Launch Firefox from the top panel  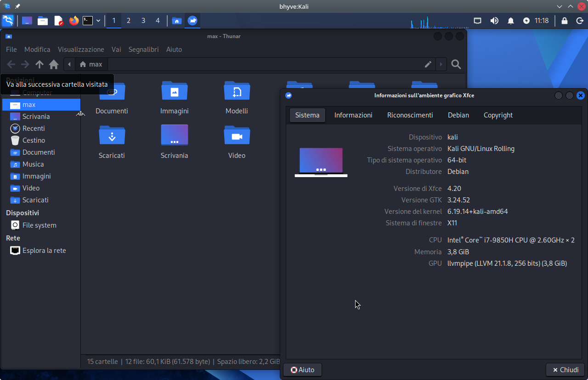point(73,21)
